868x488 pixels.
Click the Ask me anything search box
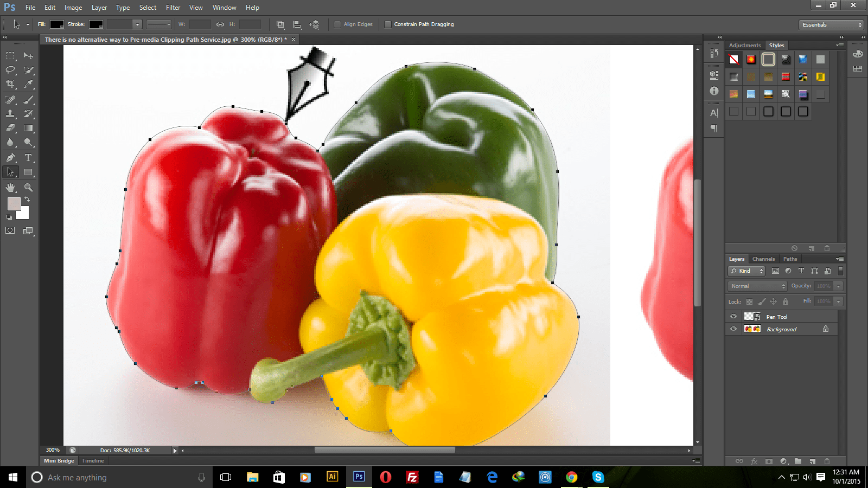[x=119, y=477]
